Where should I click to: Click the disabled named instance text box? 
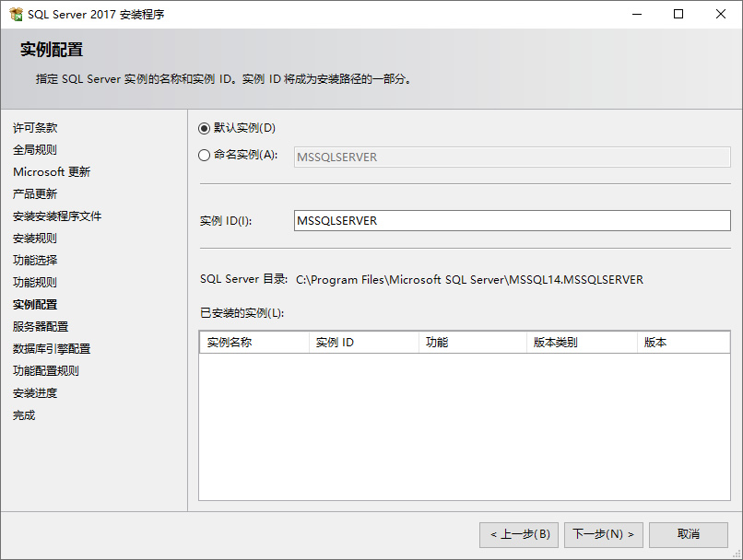coord(512,157)
